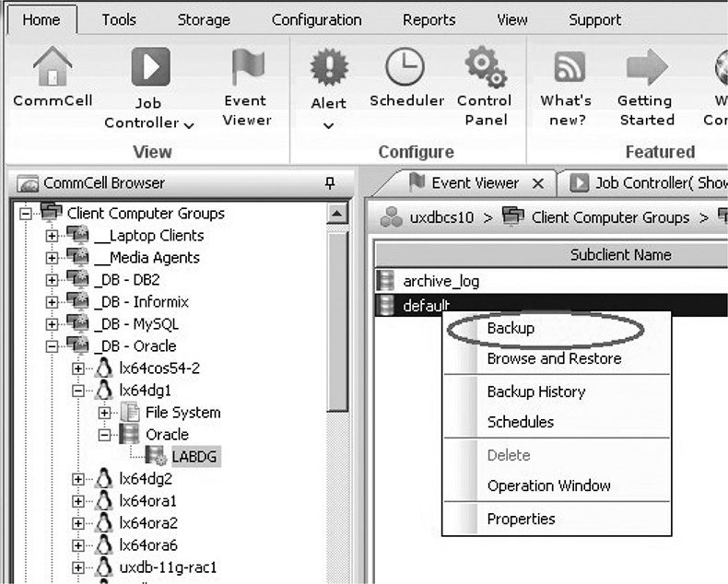Screen dimensions: 728x584
Task: Click the Job Controller tab icon
Action: (579, 183)
